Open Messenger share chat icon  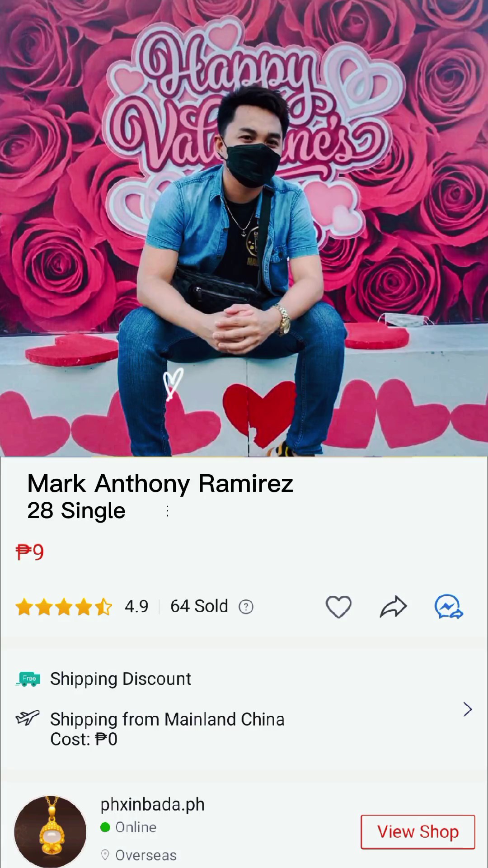pyautogui.click(x=449, y=607)
